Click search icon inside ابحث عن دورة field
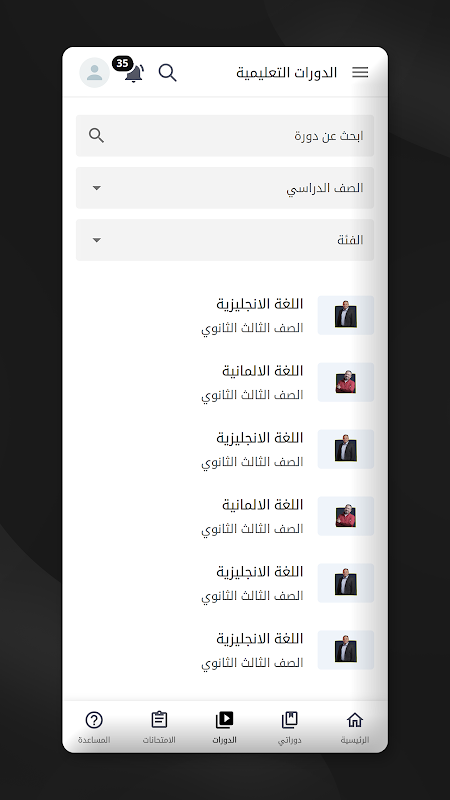Viewport: 450px width, 800px height. 96,136
